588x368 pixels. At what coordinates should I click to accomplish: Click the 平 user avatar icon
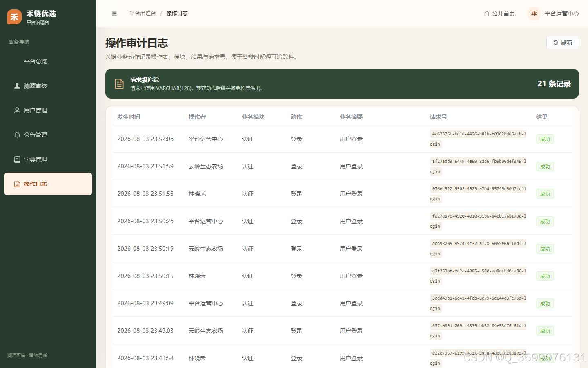(x=534, y=13)
